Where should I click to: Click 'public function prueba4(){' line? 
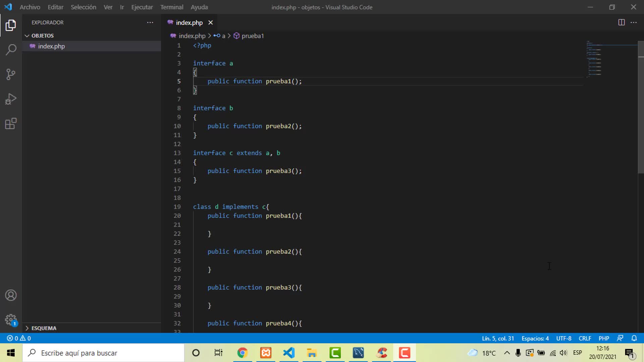tap(255, 323)
